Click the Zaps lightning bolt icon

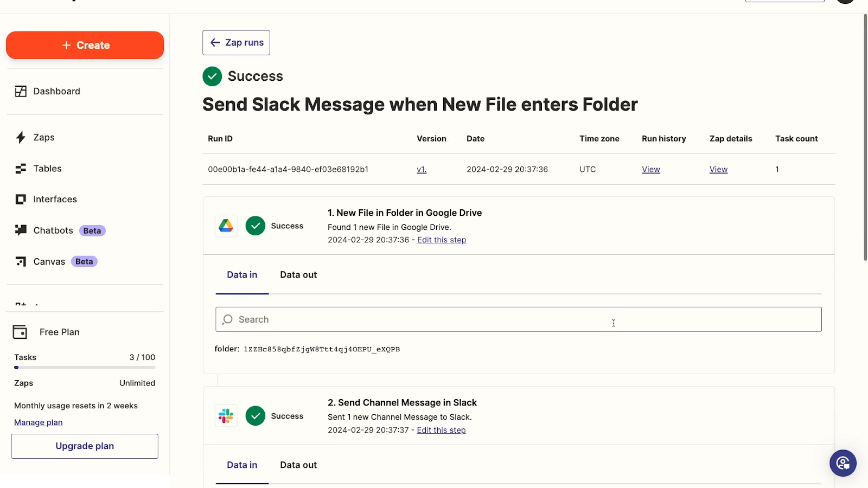[x=21, y=137]
